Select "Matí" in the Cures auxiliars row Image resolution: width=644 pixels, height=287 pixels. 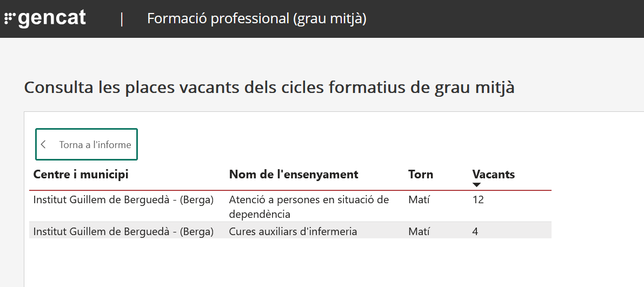(x=419, y=231)
